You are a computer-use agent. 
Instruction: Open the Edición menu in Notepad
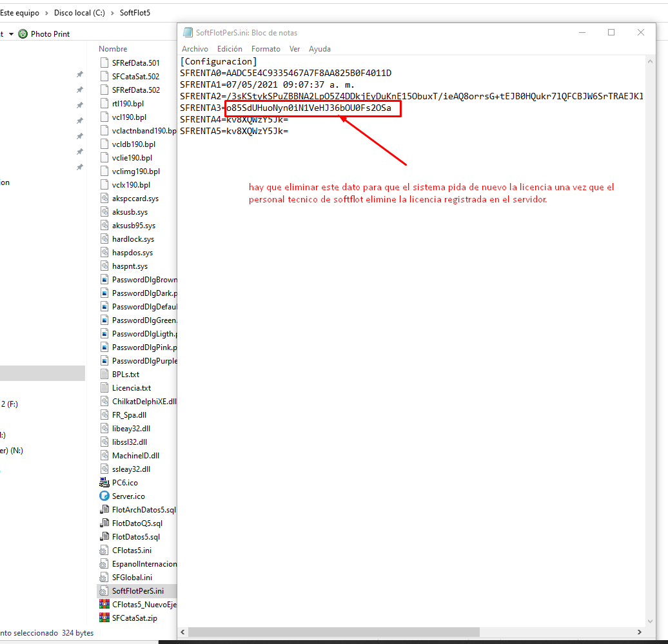pyautogui.click(x=230, y=49)
